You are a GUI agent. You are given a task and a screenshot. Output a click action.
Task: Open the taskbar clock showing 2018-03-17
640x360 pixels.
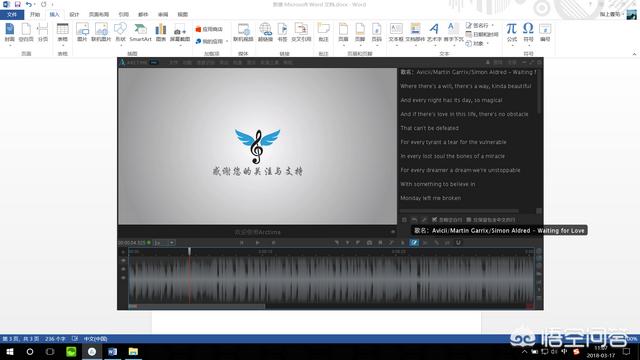[x=600, y=352]
